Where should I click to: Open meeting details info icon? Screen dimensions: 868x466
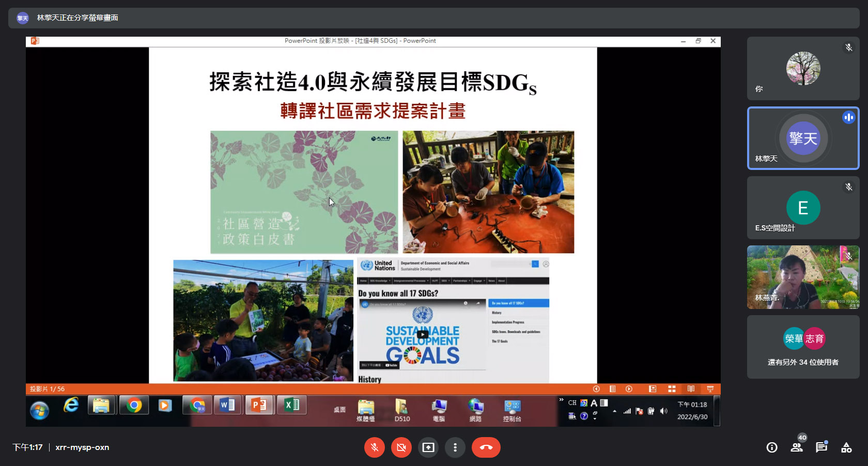point(772,447)
